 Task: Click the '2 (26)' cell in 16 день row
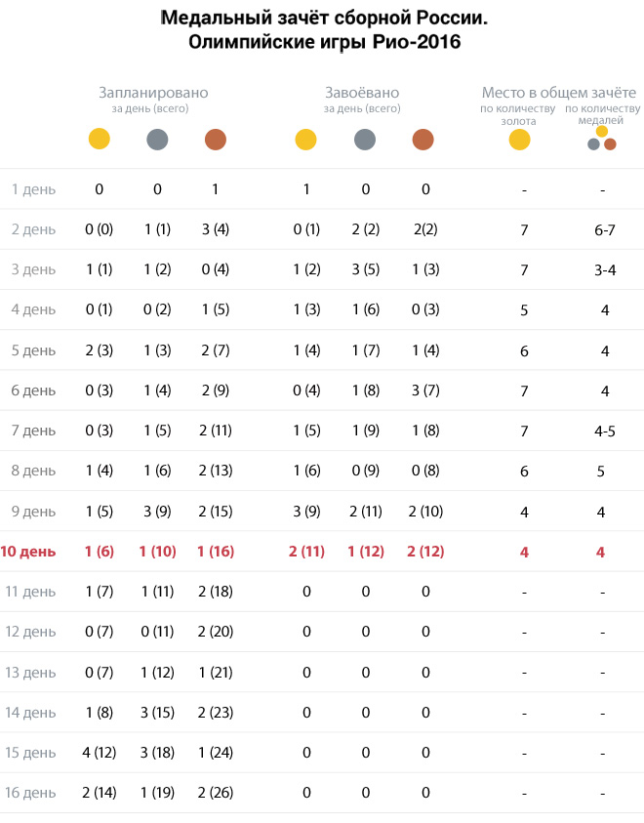216,793
